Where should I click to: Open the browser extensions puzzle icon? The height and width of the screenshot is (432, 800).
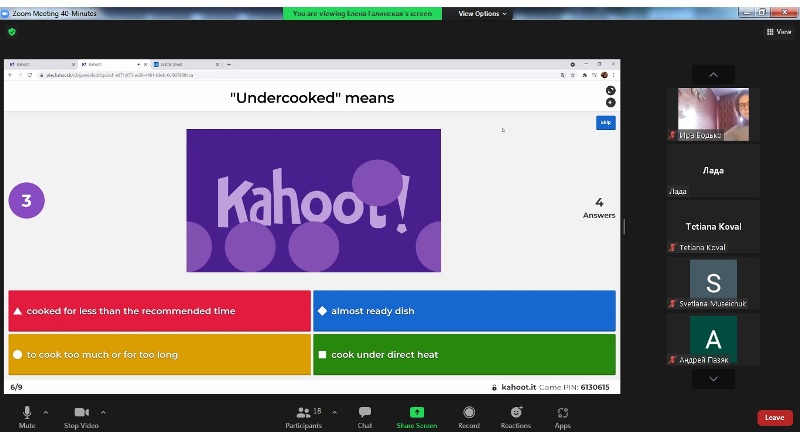coord(585,75)
